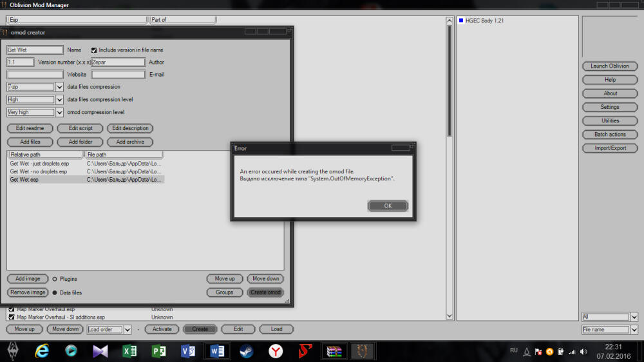Open the File name sort dropdown
Screen dimensions: 644x362
634,330
